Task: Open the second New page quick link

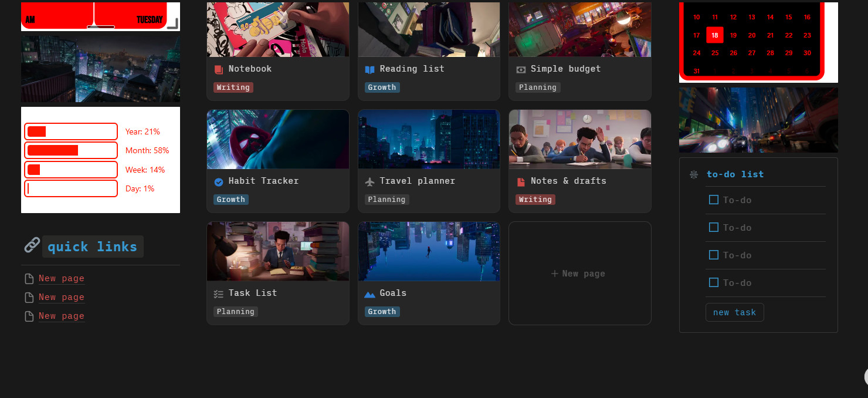Action: [62, 298]
